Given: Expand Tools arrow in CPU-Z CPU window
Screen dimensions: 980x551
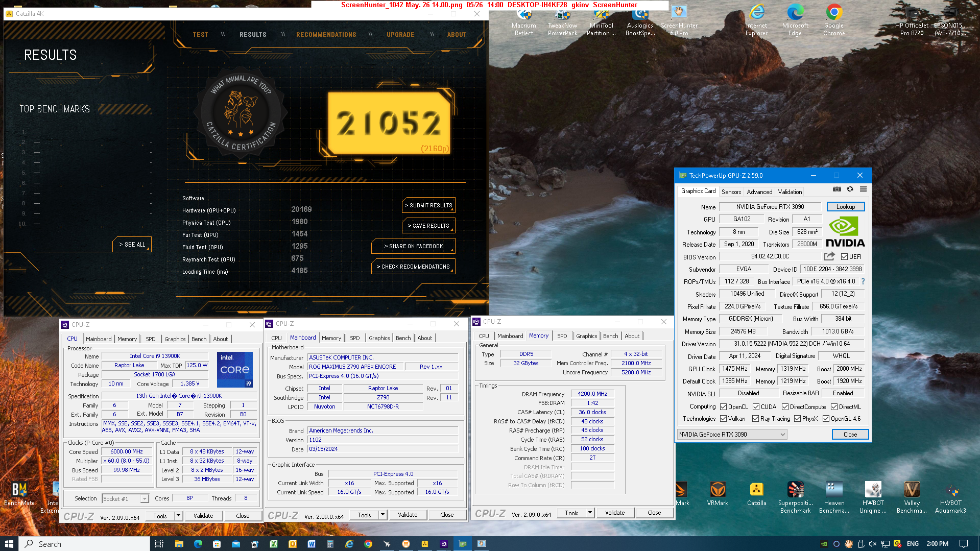Looking at the screenshot, I should (x=178, y=516).
